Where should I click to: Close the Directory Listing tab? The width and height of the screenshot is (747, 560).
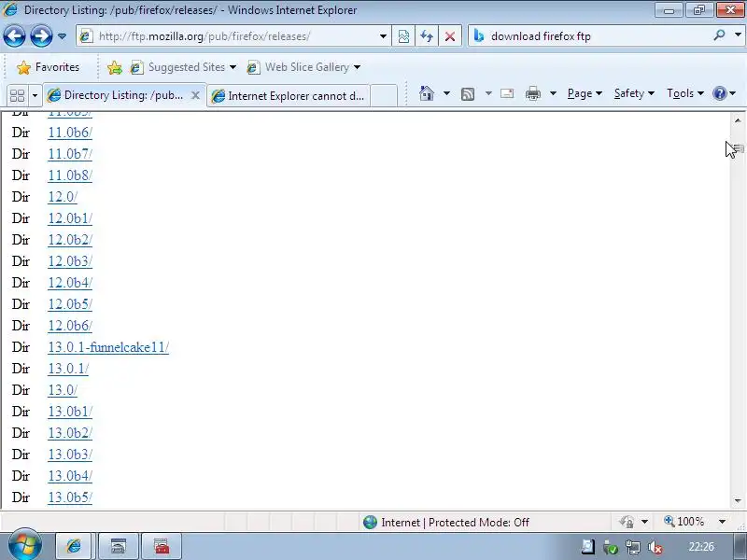195,96
